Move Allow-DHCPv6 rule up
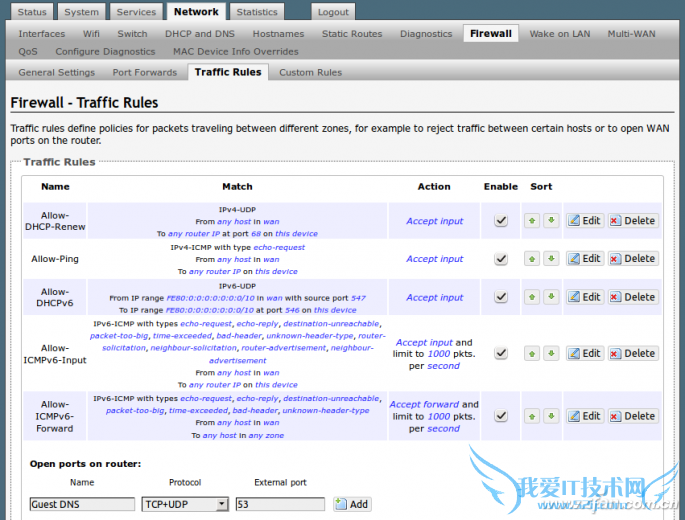 pos(532,297)
